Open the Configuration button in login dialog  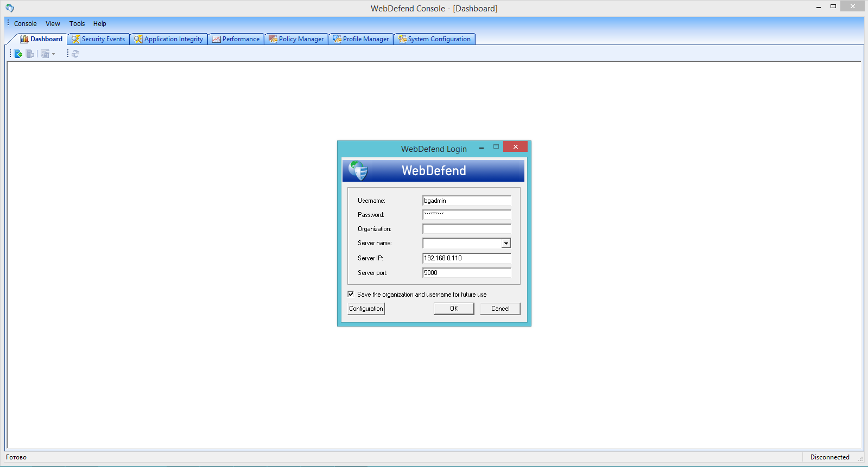[x=366, y=309]
